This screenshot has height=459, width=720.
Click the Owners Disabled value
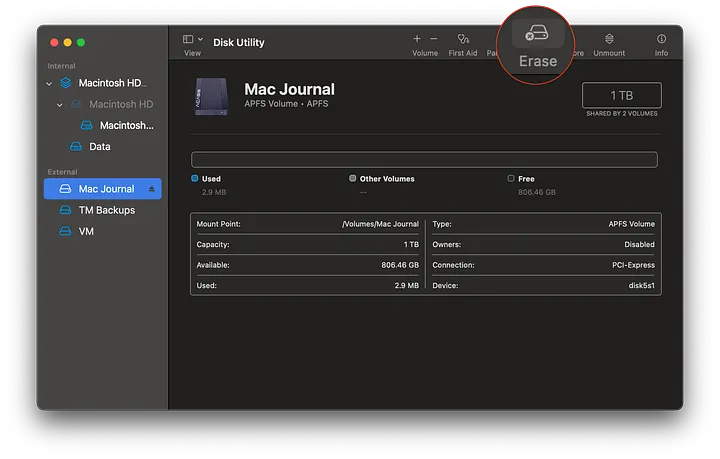(x=639, y=244)
